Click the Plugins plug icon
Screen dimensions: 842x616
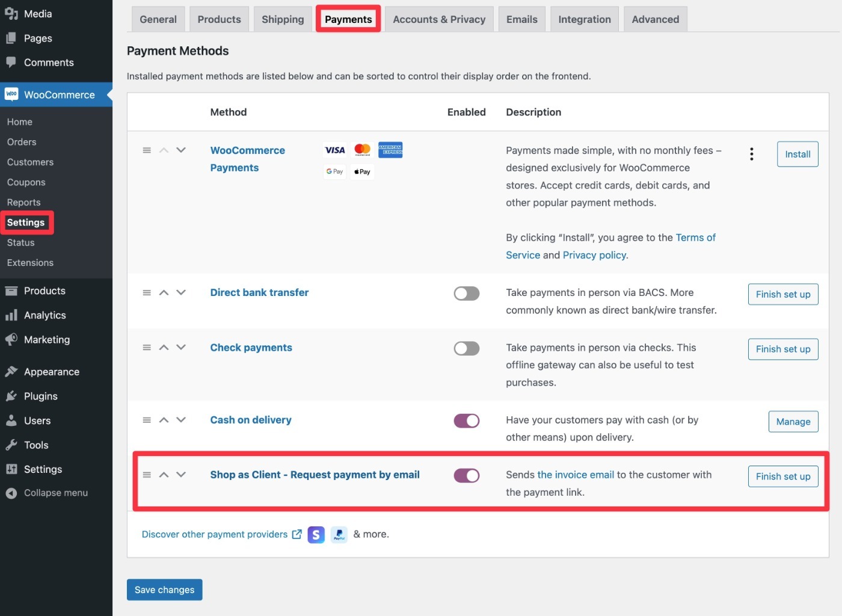(x=11, y=396)
